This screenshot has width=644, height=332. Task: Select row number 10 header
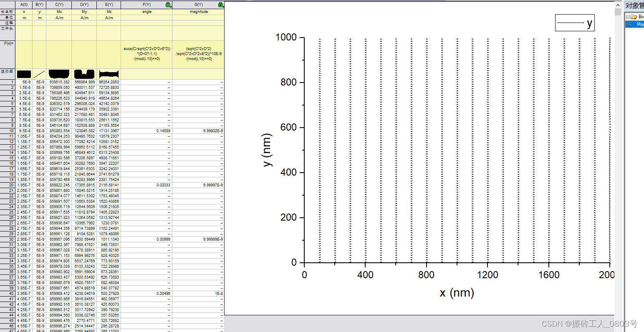click(x=8, y=131)
